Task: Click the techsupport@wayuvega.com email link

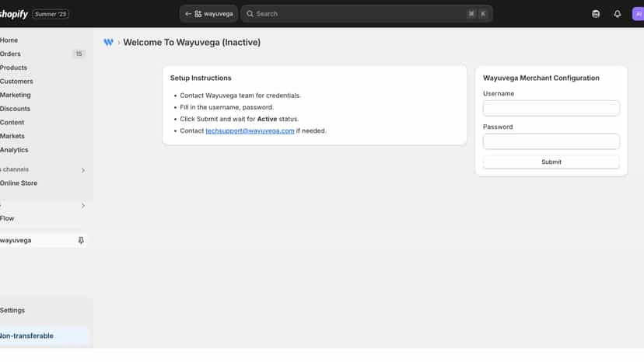Action: 250,131
